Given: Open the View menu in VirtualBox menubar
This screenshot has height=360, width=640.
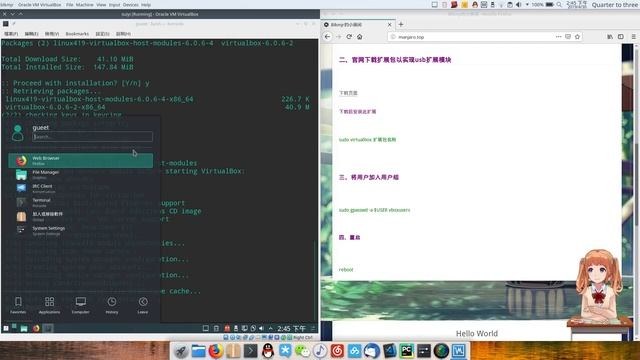Looking at the screenshot, I should pyautogui.click(x=101, y=5).
